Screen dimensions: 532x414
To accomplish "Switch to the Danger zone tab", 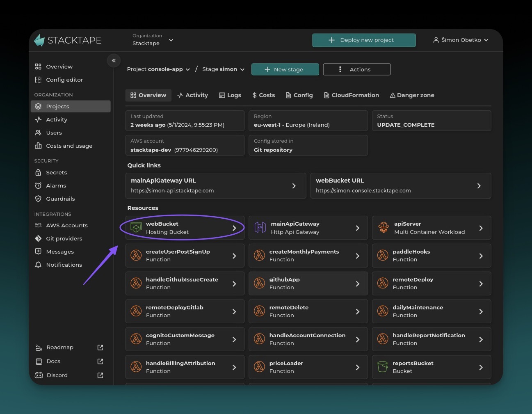I will pyautogui.click(x=412, y=95).
